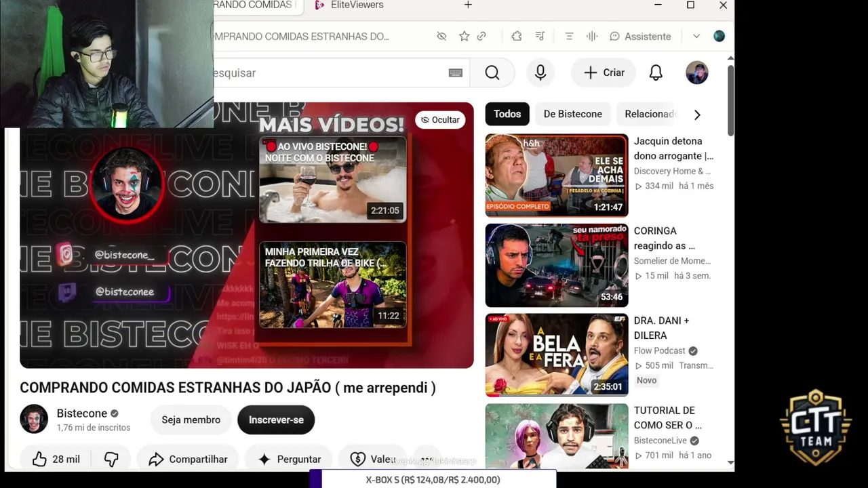This screenshot has height=488, width=868.
Task: Open the Assistente panel
Action: pos(640,37)
